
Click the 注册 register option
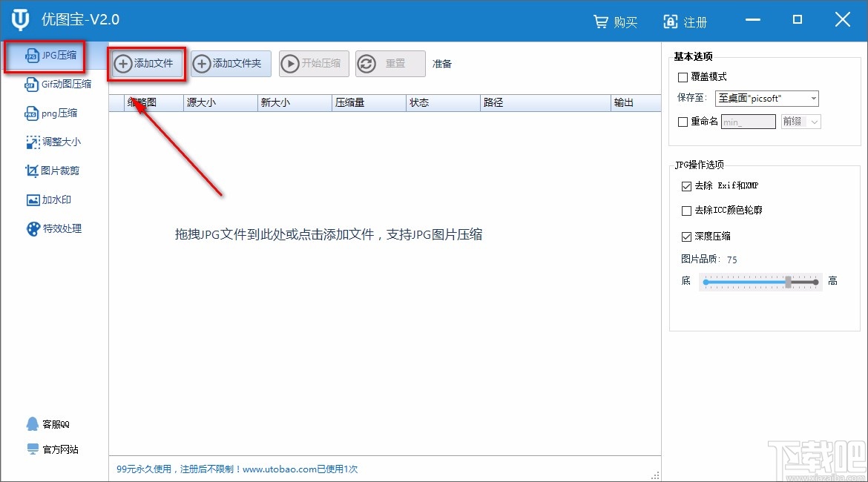pyautogui.click(x=685, y=22)
